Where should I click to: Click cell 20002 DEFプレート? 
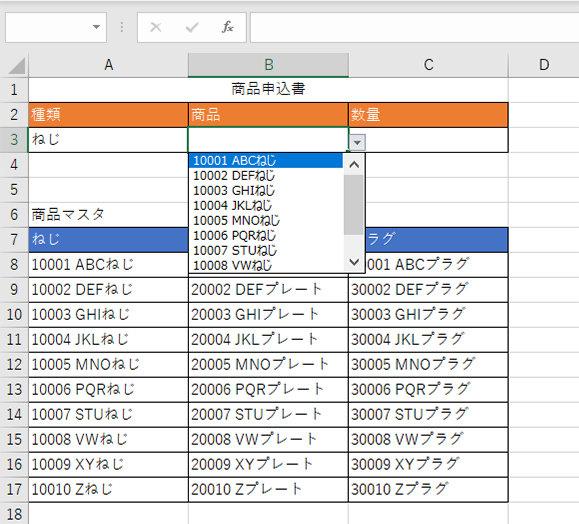click(x=268, y=290)
